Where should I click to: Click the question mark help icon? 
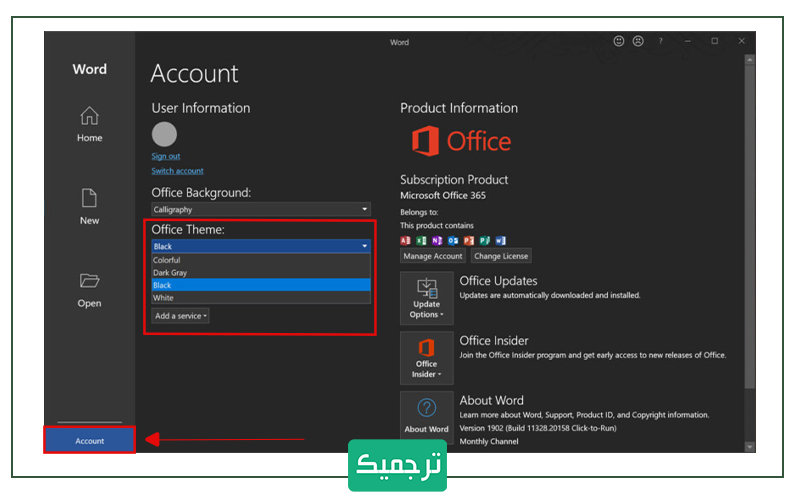(660, 41)
